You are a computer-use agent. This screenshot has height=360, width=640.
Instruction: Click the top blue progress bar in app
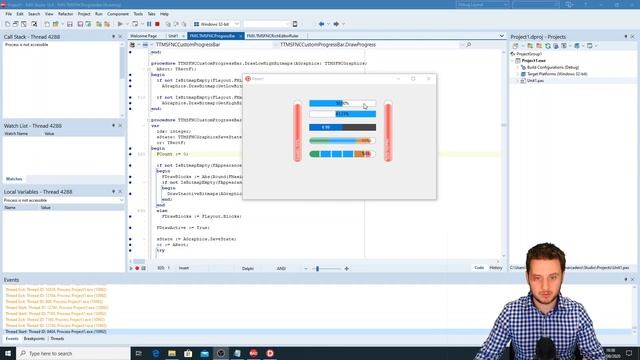(x=342, y=103)
